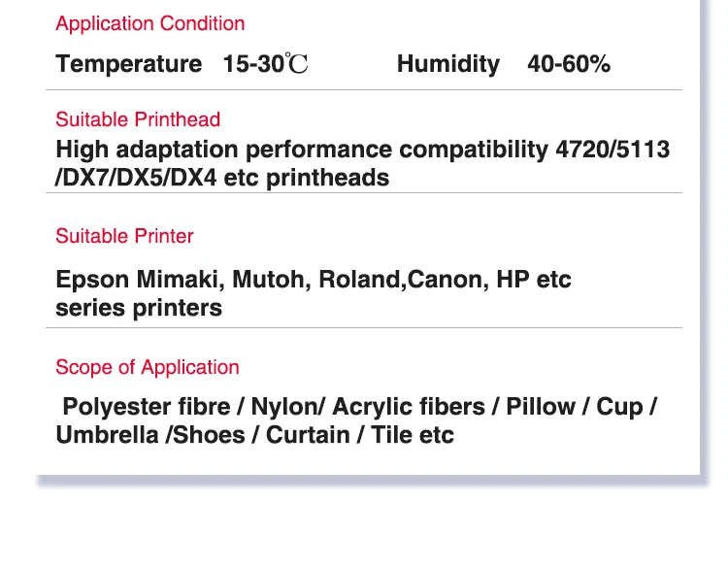Viewport: 728px width, 570px height.
Task: Select the Temperature label
Action: point(128,64)
